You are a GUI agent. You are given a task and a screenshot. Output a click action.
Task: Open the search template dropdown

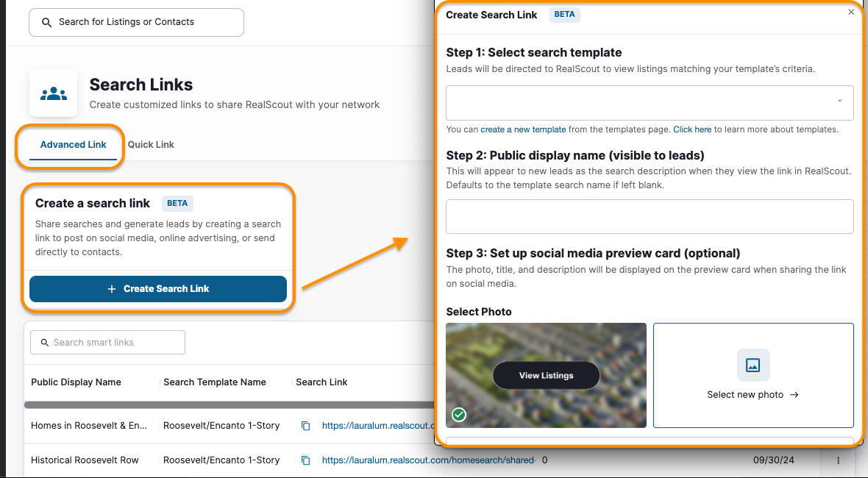pyautogui.click(x=650, y=103)
